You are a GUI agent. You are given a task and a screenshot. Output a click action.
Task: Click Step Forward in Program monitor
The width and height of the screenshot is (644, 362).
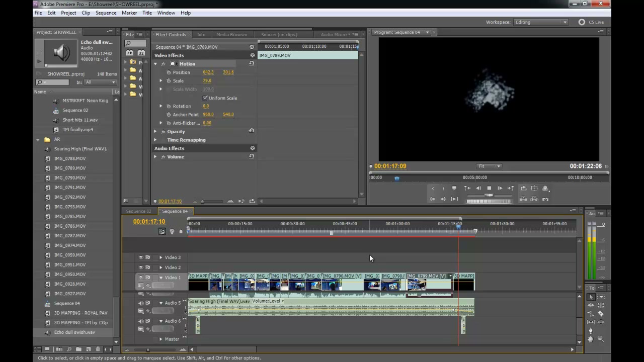click(x=500, y=188)
